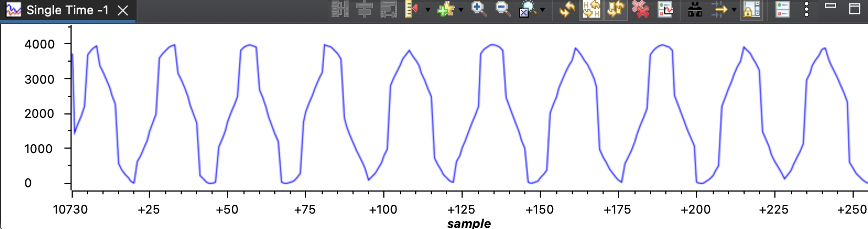
Task: Click the red X reset graph icon
Action: [640, 9]
